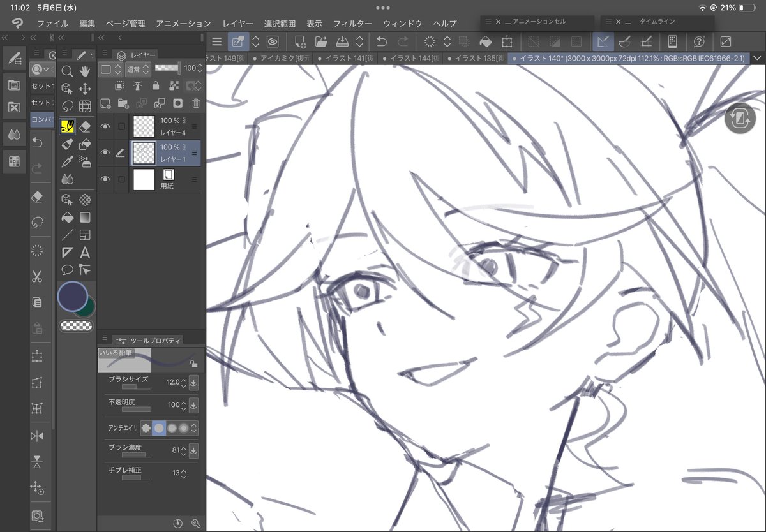Select the transparent checkered color swatch
This screenshot has height=532, width=766.
pos(75,326)
